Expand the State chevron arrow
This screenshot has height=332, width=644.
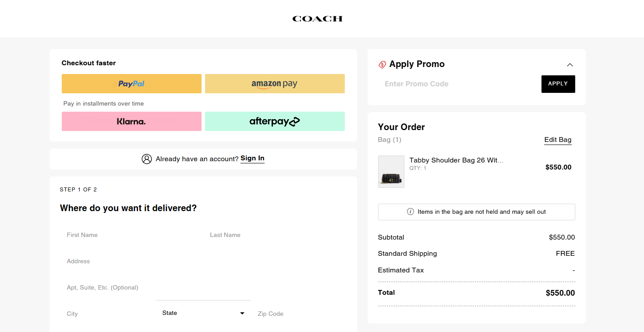(242, 313)
